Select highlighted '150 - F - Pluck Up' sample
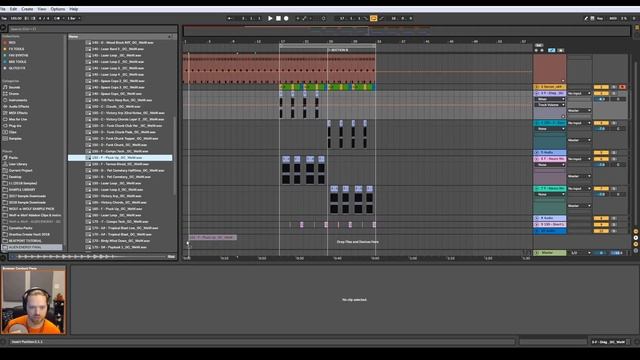 coord(120,158)
